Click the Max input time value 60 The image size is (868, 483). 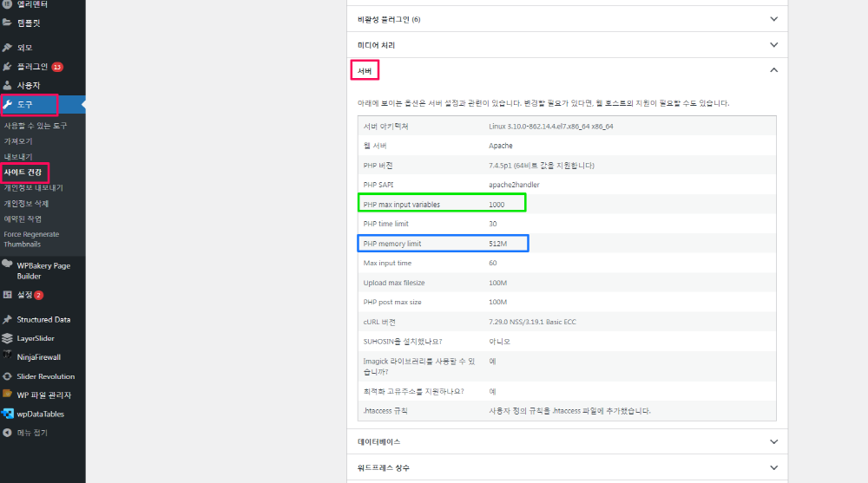pos(493,263)
